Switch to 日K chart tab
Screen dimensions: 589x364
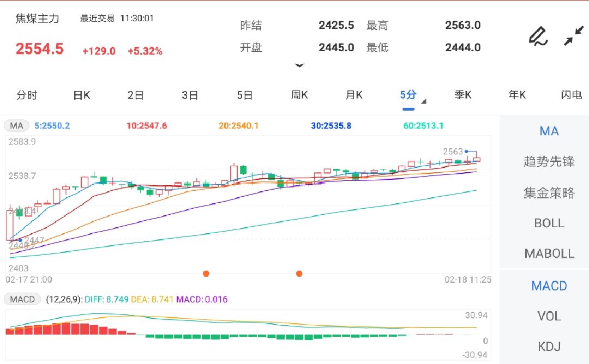pyautogui.click(x=81, y=95)
